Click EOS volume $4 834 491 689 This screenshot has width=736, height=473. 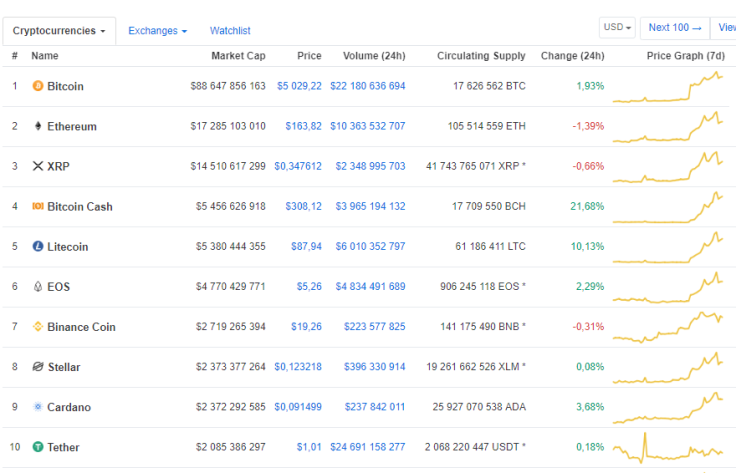[x=370, y=286]
